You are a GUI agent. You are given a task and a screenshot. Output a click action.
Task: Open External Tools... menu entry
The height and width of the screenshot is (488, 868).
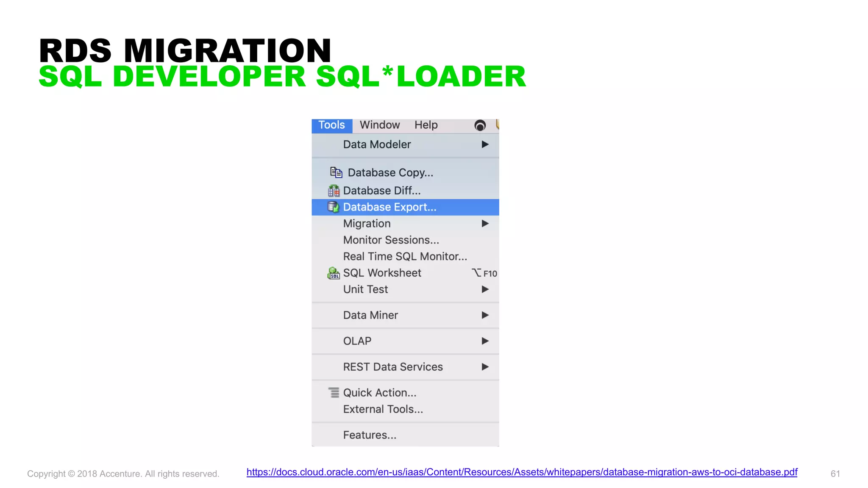coord(405,409)
